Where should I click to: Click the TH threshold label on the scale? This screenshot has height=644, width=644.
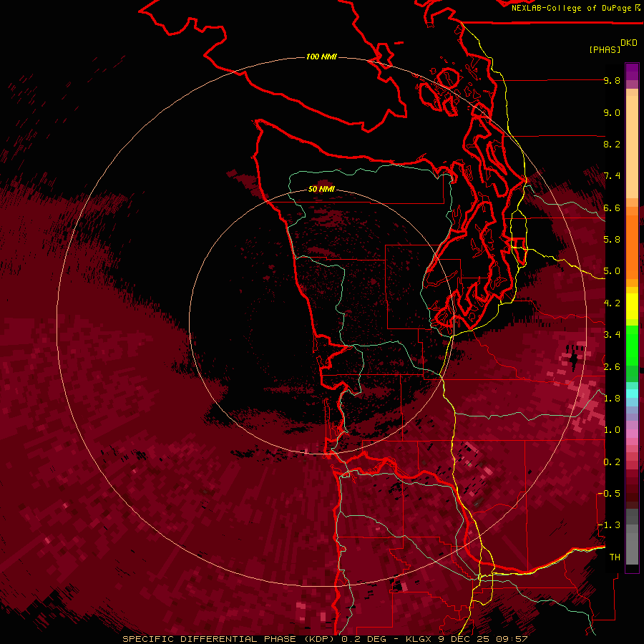pos(615,557)
